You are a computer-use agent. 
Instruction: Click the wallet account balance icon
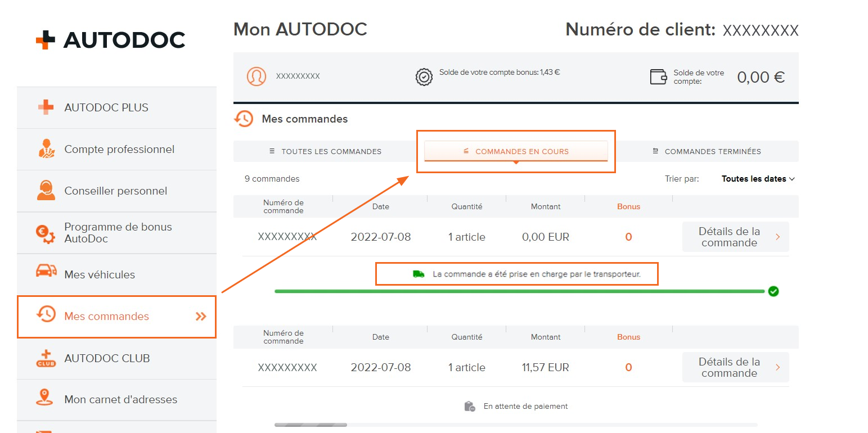pyautogui.click(x=658, y=77)
